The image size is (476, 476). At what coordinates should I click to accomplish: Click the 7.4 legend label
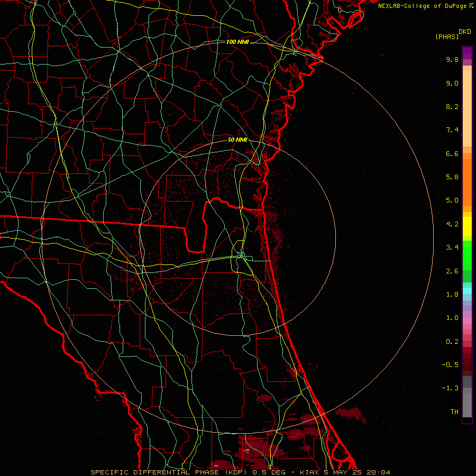452,130
